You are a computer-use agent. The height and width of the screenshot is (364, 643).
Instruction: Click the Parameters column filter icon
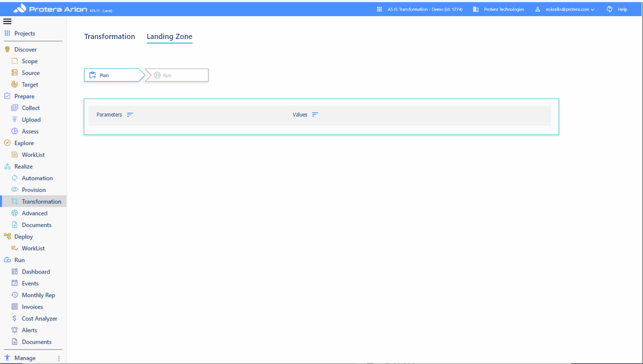pyautogui.click(x=130, y=115)
